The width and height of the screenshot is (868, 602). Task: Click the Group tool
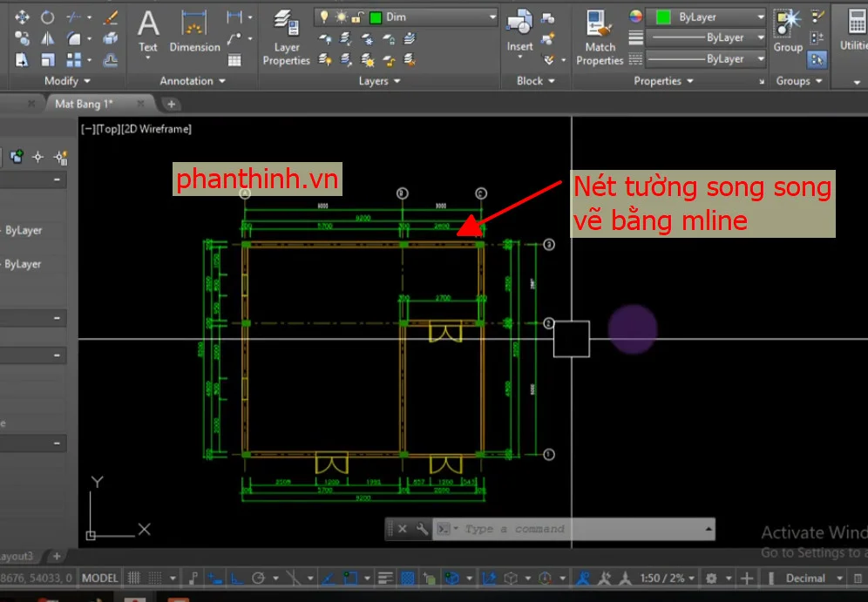(x=788, y=31)
